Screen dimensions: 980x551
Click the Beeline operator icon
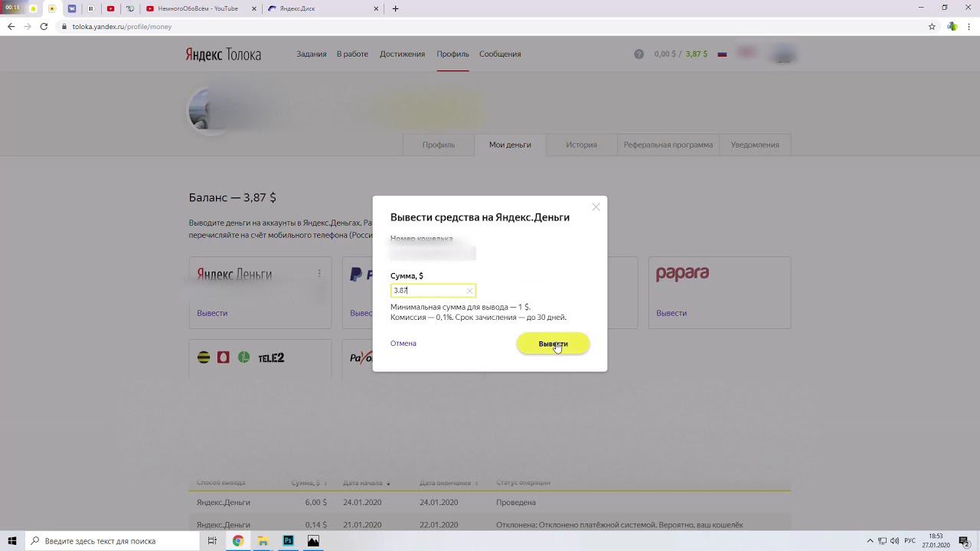pyautogui.click(x=204, y=357)
